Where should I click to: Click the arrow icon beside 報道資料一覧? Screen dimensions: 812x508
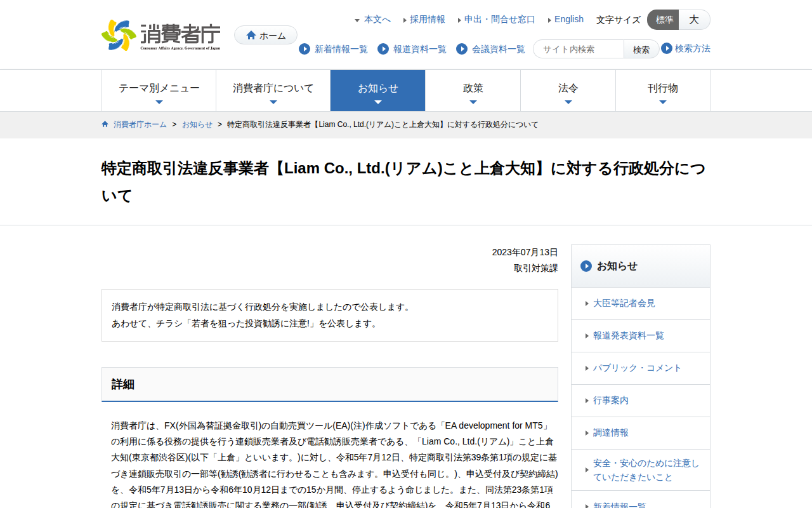[383, 49]
